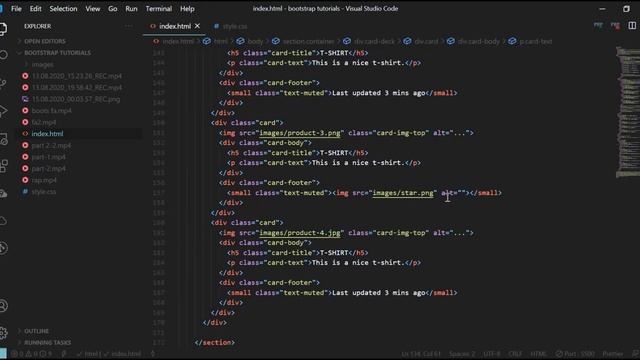Viewport: 640px width, 360px height.
Task: Open the Run menu
Action: coord(131,9)
